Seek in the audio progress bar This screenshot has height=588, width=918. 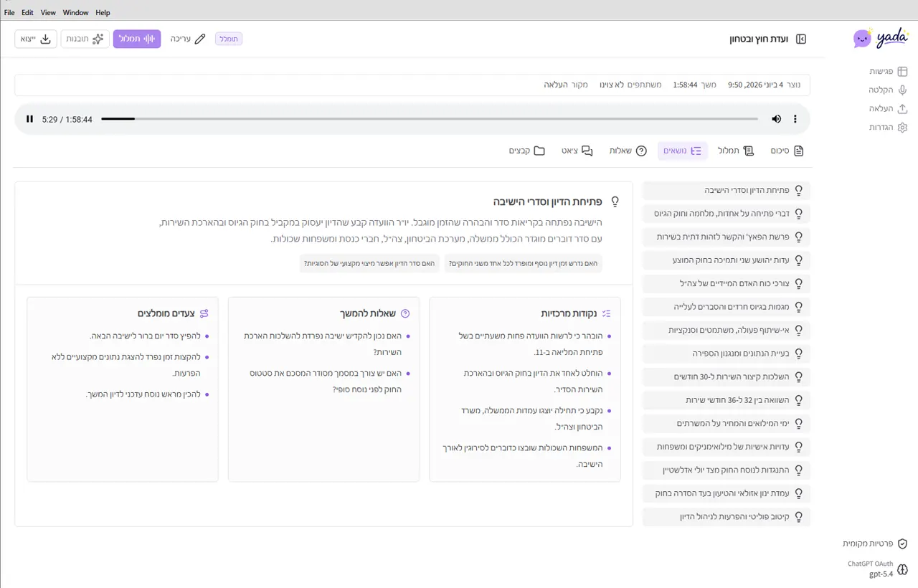[429, 119]
